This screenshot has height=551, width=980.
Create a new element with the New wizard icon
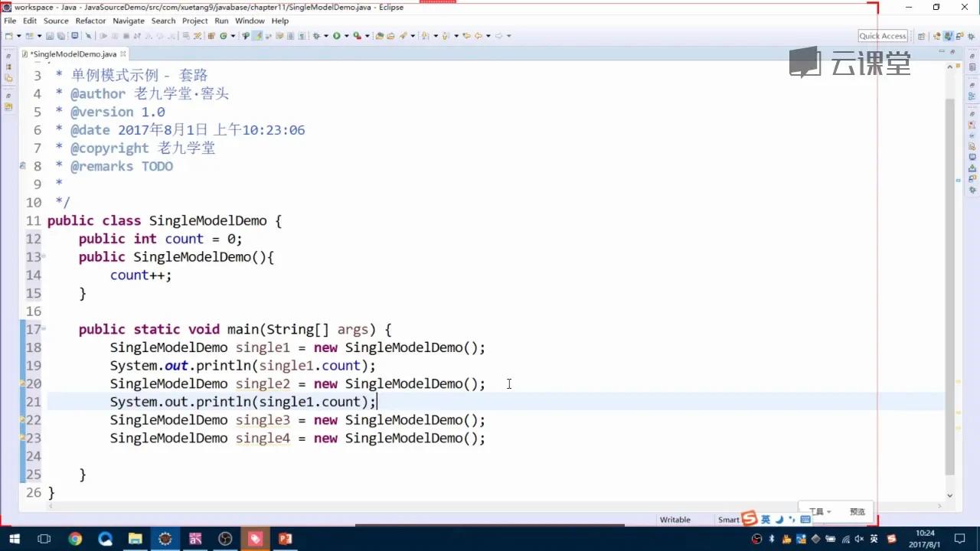click(x=9, y=35)
